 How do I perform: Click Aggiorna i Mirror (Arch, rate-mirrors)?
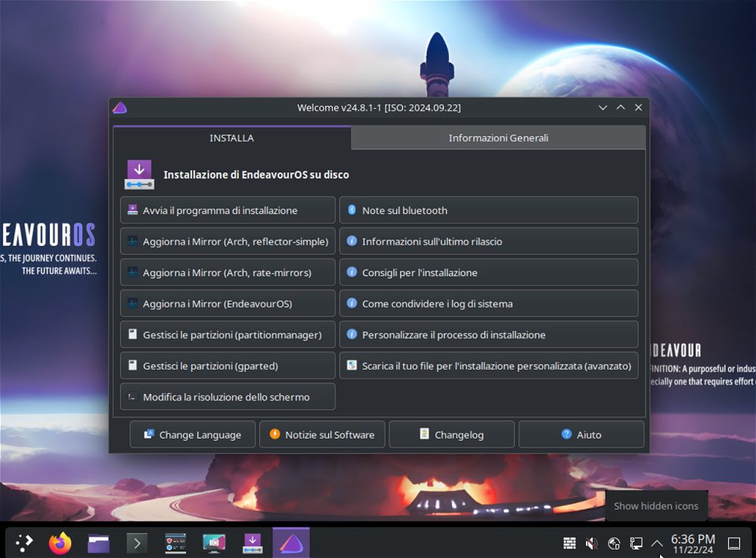pos(228,272)
